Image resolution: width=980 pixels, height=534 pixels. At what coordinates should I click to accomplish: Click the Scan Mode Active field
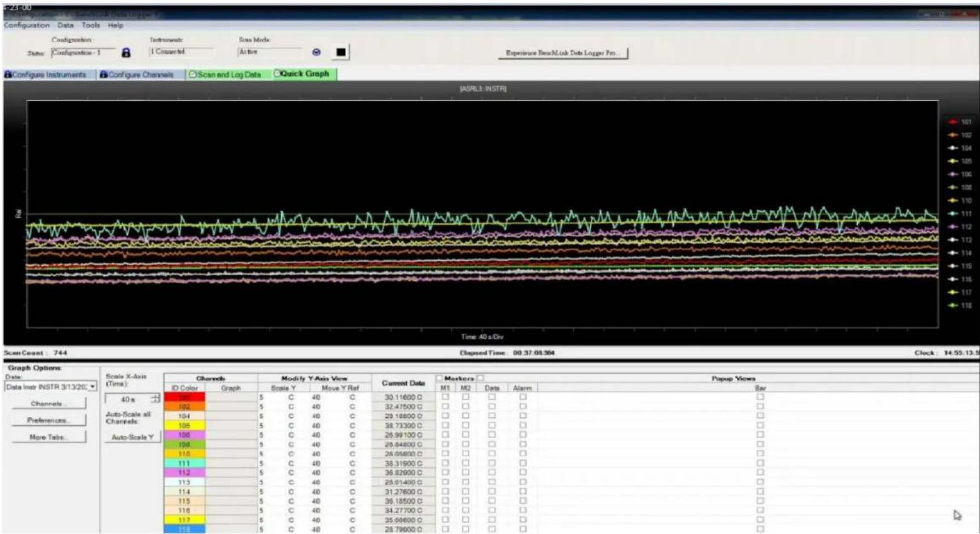point(270,52)
